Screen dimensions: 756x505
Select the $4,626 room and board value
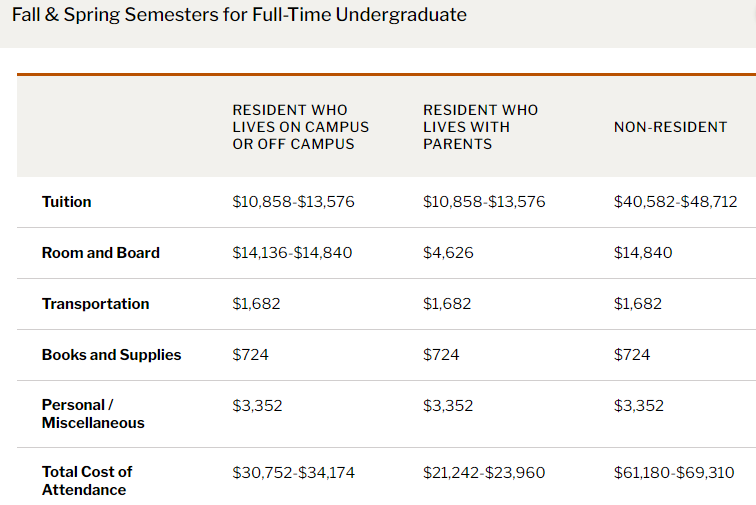point(448,253)
